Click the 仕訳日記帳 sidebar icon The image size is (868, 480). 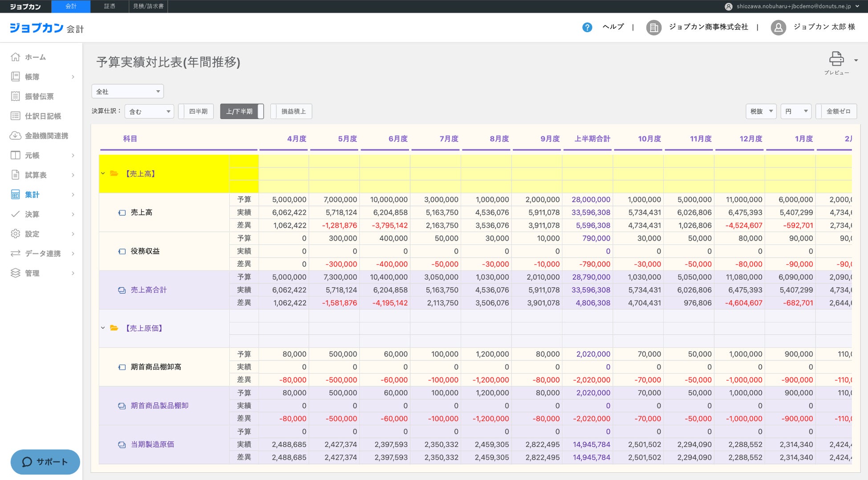click(x=16, y=116)
